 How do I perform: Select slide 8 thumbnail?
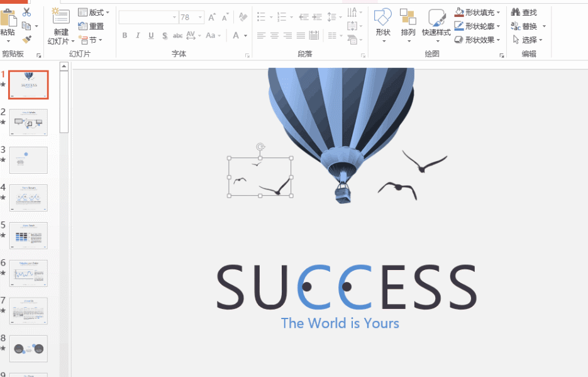click(28, 349)
